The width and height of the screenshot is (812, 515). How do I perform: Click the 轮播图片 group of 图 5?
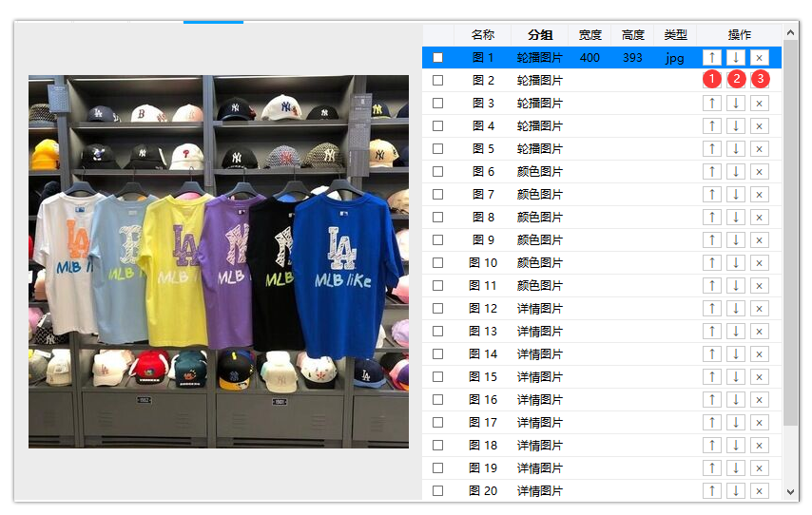[x=540, y=148]
